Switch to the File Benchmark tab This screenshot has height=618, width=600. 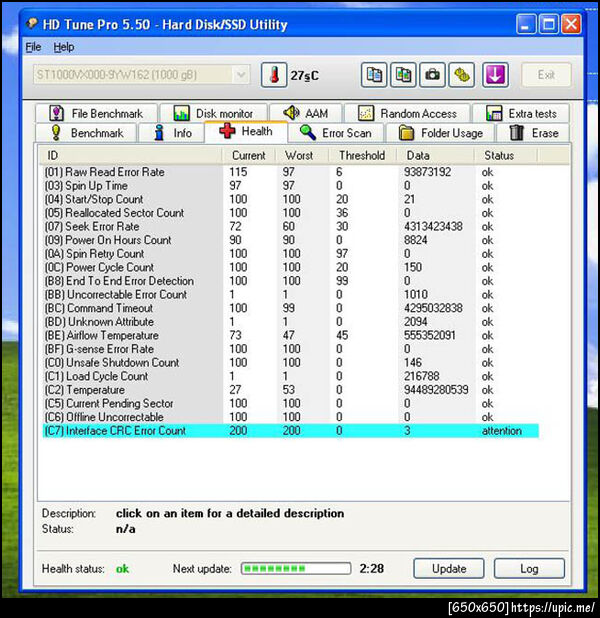point(96,114)
